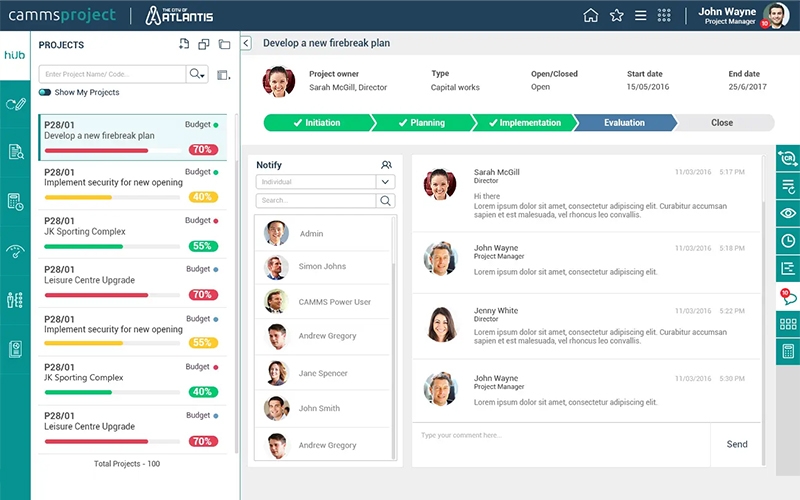Click the Notify search field
Screen dimensions: 800x500
[x=316, y=201]
